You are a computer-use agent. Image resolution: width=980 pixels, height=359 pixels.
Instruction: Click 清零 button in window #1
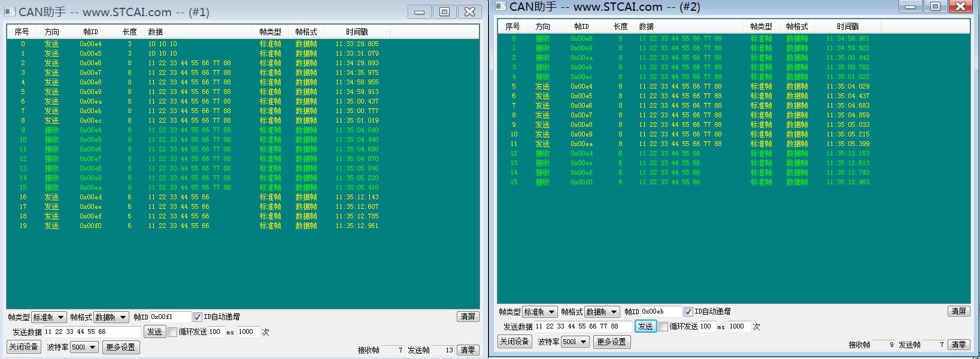click(x=468, y=350)
